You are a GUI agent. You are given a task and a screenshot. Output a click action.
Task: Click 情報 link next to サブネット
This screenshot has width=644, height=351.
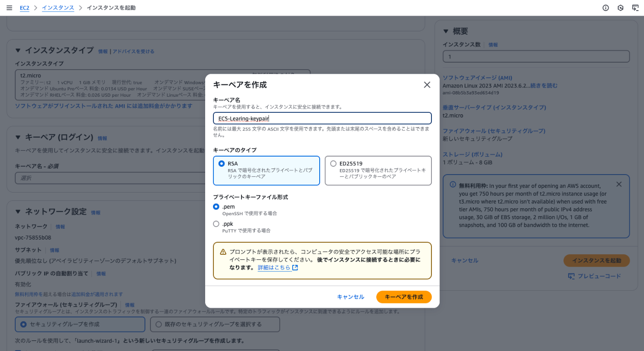tap(54, 250)
